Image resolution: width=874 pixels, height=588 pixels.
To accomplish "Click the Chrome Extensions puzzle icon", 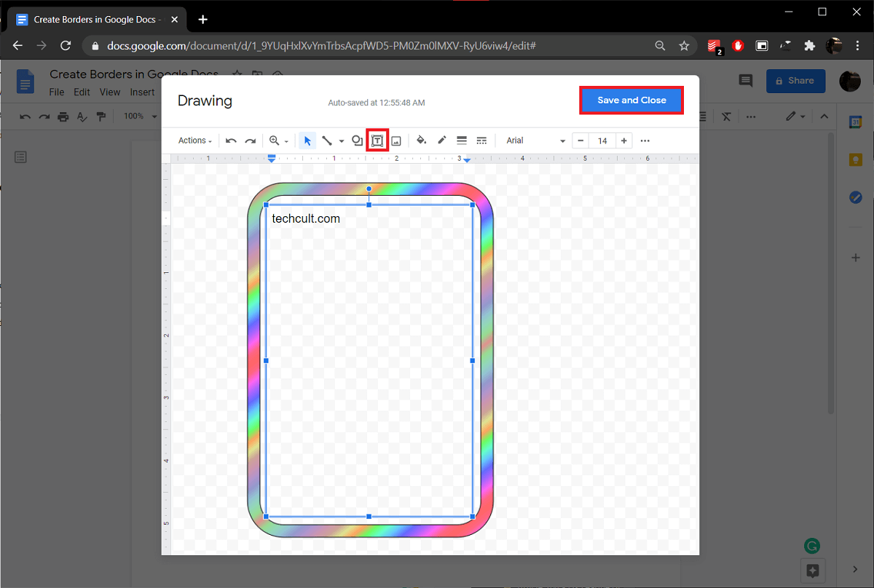I will pyautogui.click(x=809, y=45).
